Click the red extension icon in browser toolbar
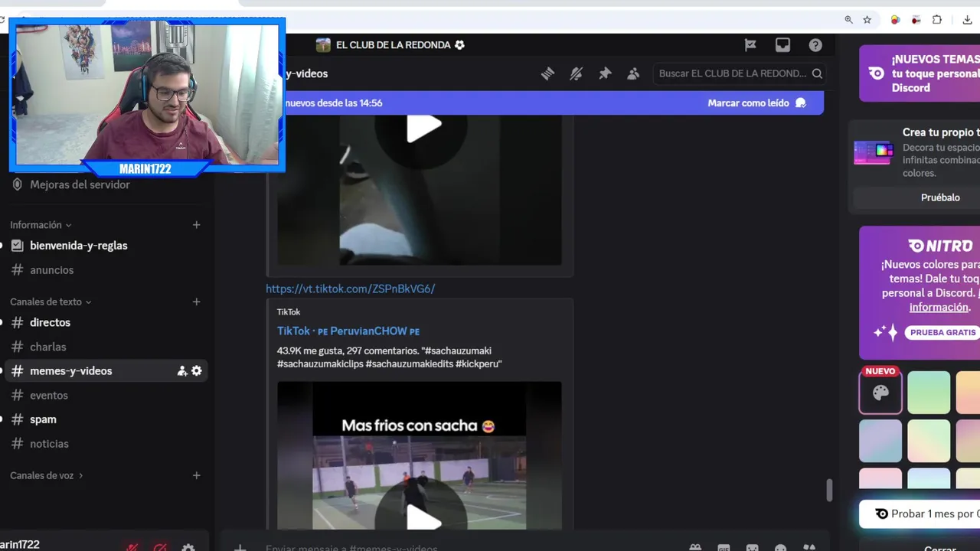 click(916, 20)
